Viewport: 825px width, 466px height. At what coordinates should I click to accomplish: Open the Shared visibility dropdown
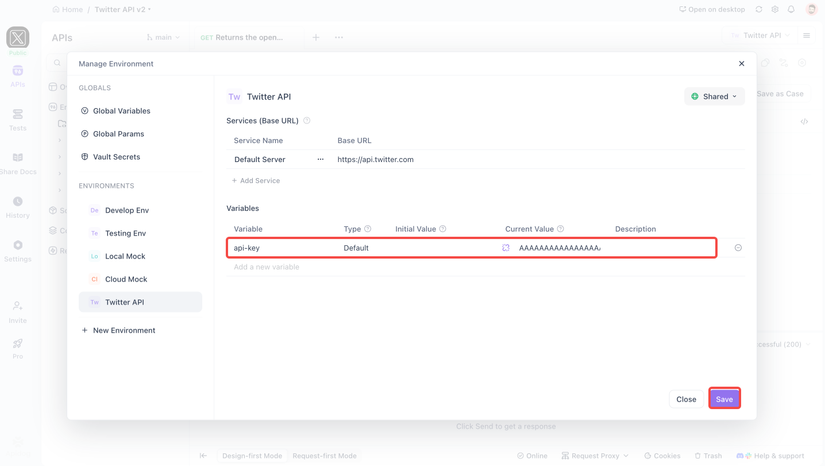pyautogui.click(x=714, y=96)
